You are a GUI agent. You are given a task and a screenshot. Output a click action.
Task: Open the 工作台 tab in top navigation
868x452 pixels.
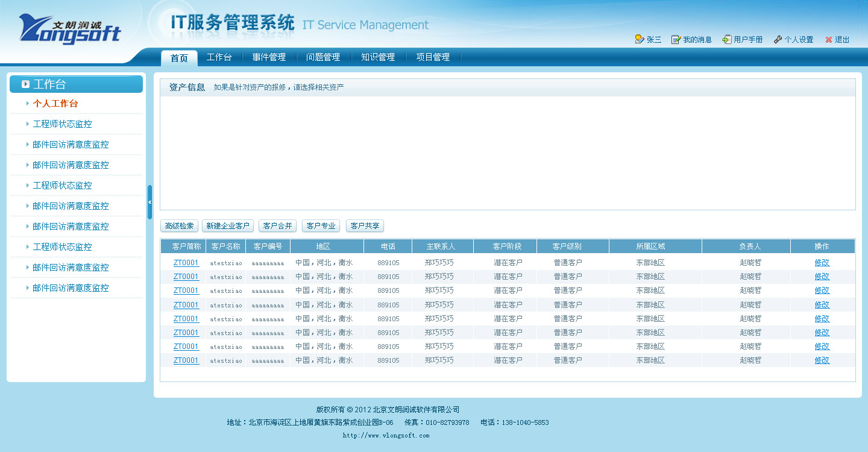(x=219, y=57)
